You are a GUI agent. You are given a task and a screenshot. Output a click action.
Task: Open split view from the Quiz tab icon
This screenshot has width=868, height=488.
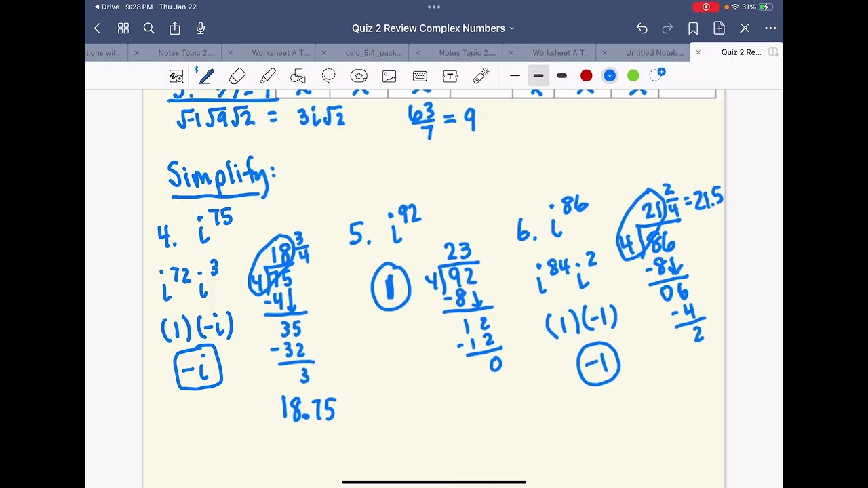pyautogui.click(x=773, y=52)
